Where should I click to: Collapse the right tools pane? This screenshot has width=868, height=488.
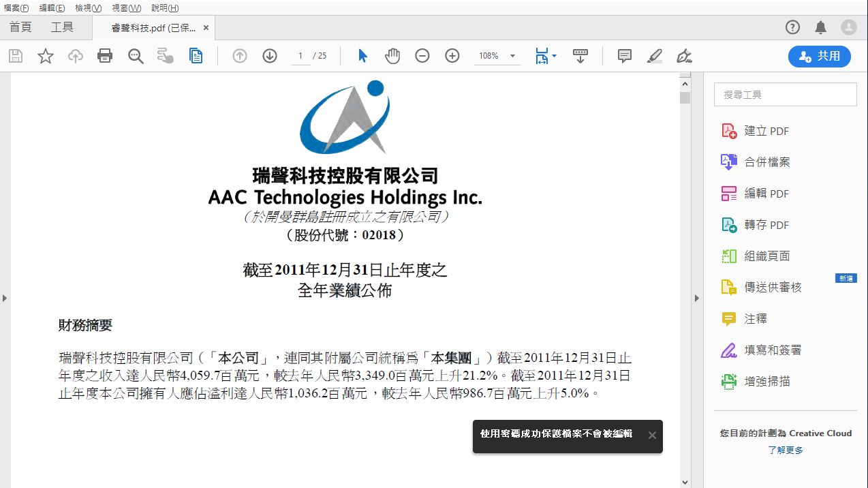696,298
